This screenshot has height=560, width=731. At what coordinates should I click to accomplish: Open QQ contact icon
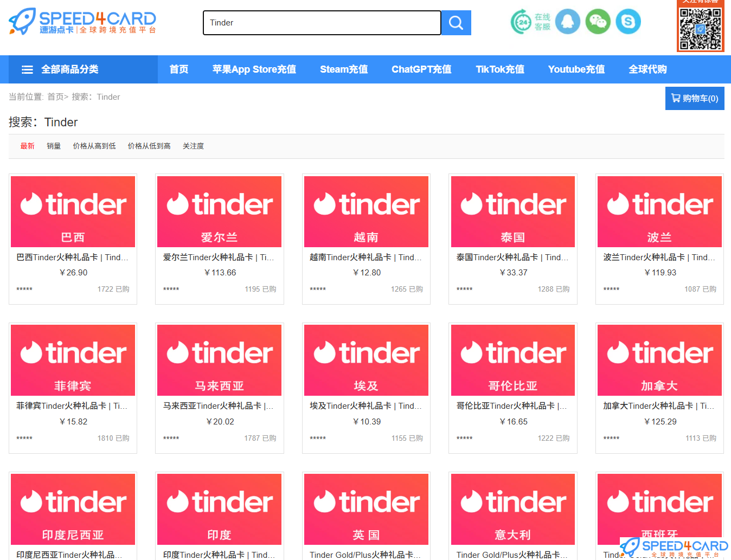pos(568,22)
